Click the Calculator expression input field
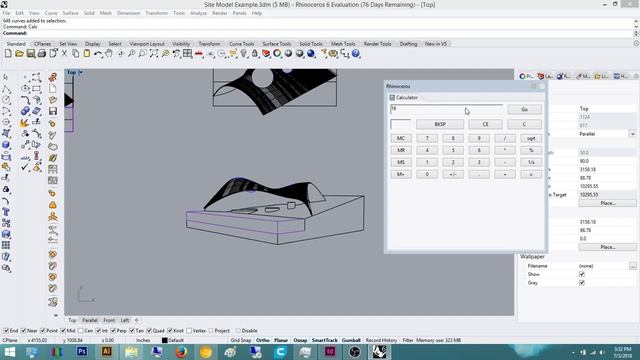Image resolution: width=640 pixels, height=360 pixels. [x=447, y=109]
